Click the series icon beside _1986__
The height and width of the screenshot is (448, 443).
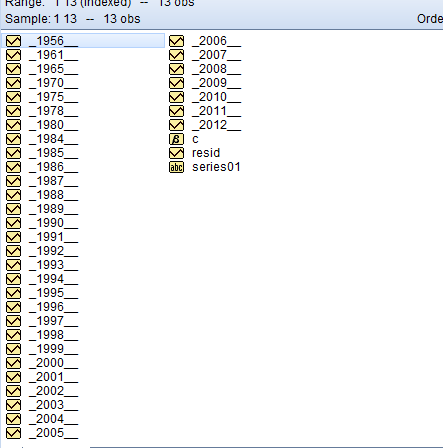[x=13, y=167]
